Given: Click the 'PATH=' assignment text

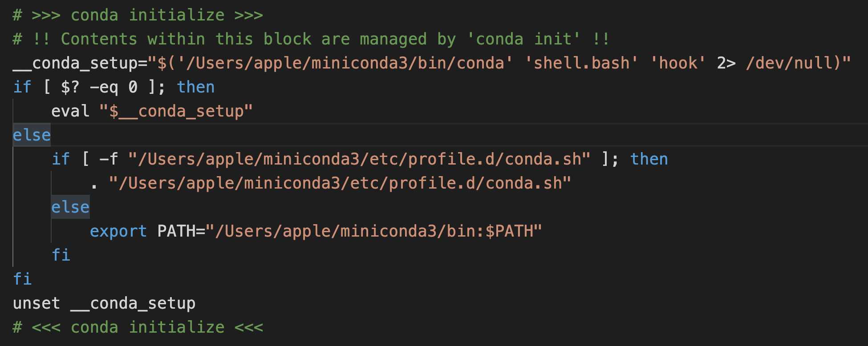Looking at the screenshot, I should (181, 231).
